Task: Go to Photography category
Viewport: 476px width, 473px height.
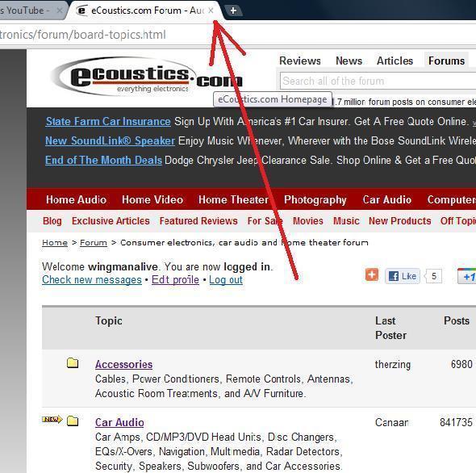Action: pyautogui.click(x=315, y=199)
